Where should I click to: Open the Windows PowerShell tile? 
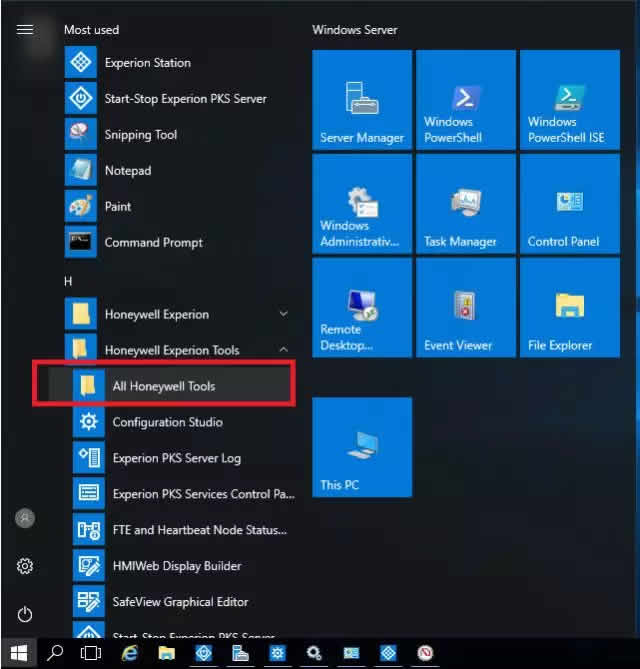pyautogui.click(x=465, y=100)
